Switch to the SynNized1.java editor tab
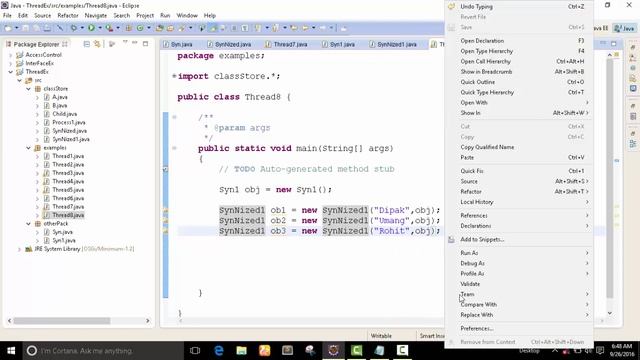640x360 pixels. [393, 44]
